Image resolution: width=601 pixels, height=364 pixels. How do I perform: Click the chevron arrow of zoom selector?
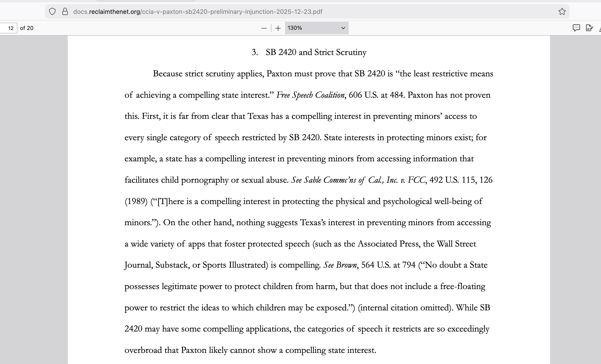pyautogui.click(x=343, y=28)
